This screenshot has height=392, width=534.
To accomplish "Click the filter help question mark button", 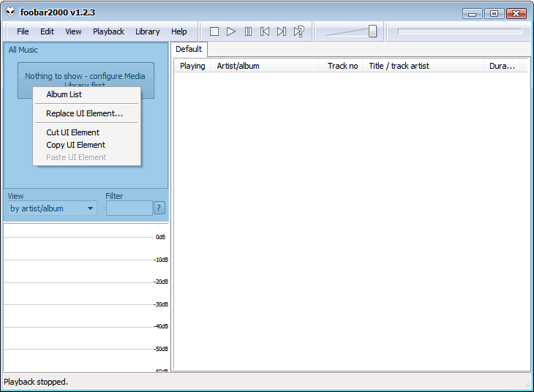I will (159, 208).
